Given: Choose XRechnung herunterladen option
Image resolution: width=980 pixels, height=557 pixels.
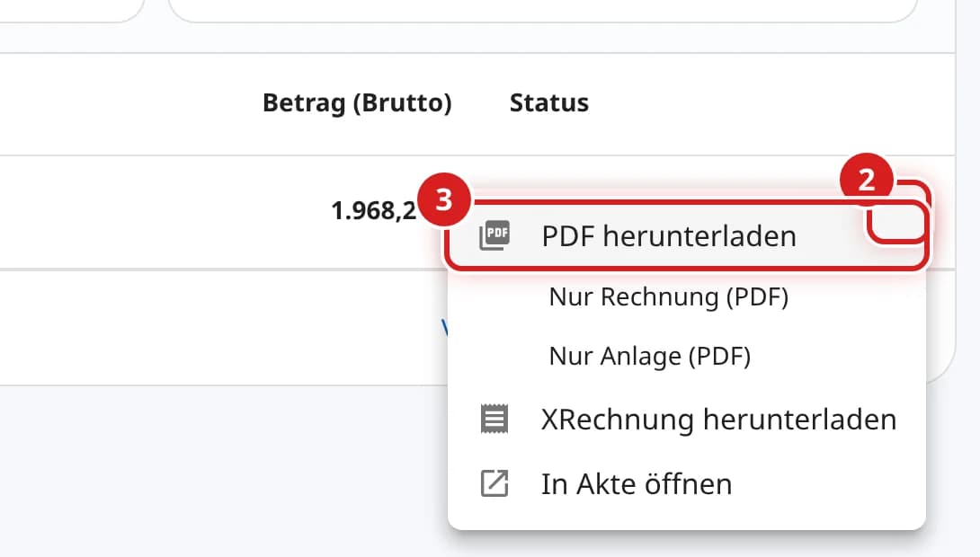Looking at the screenshot, I should coord(686,419).
